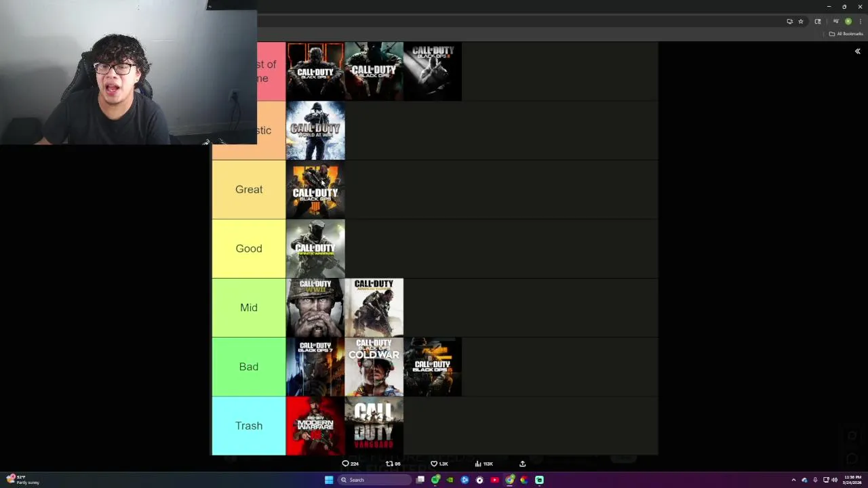
Task: Select the Good tier label
Action: [249, 249]
